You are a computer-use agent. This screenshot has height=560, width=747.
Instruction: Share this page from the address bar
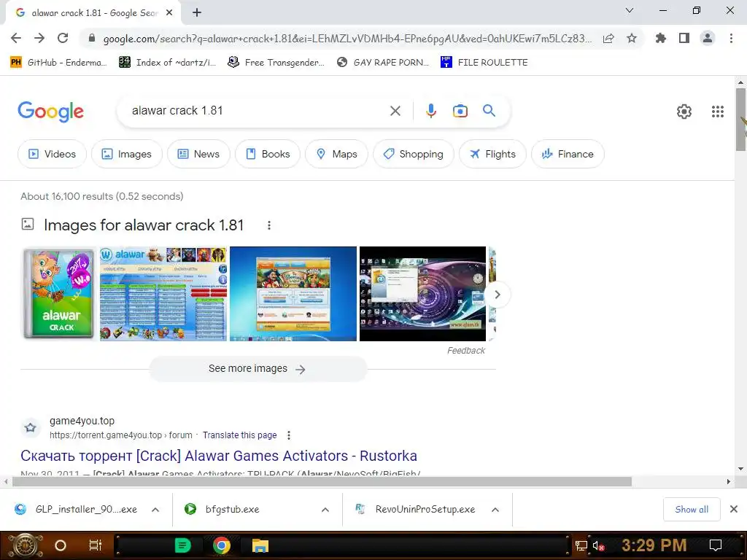(x=608, y=39)
